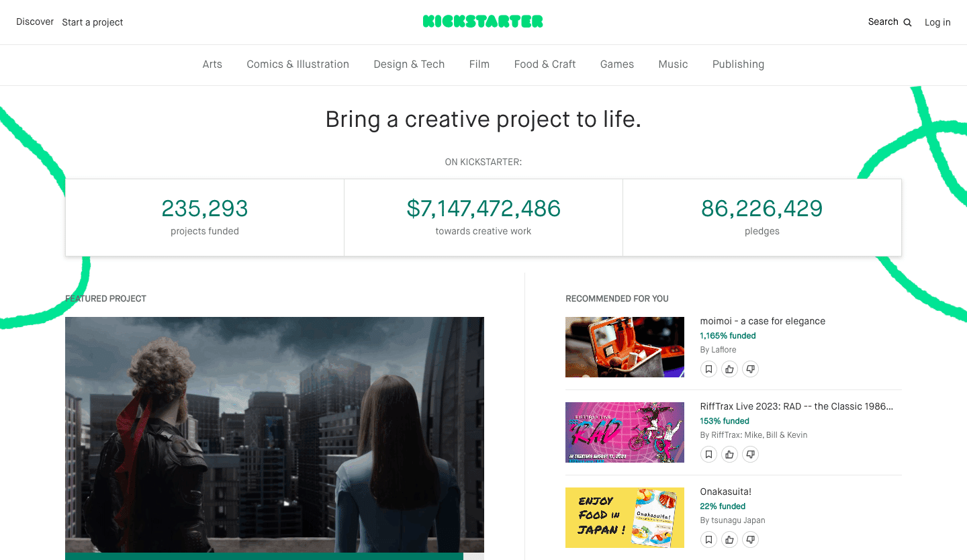
Task: Click 'By Laflore' creator text
Action: coord(718,350)
